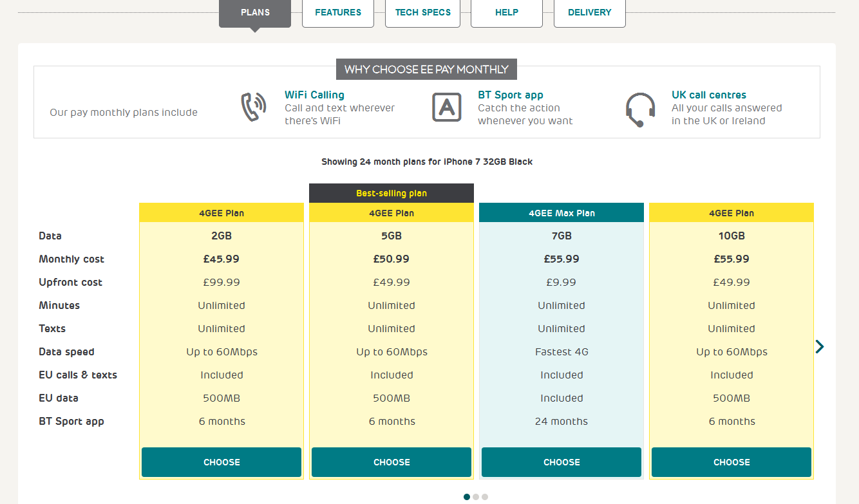Open the UK call centres link
This screenshot has width=859, height=504.
(x=709, y=95)
